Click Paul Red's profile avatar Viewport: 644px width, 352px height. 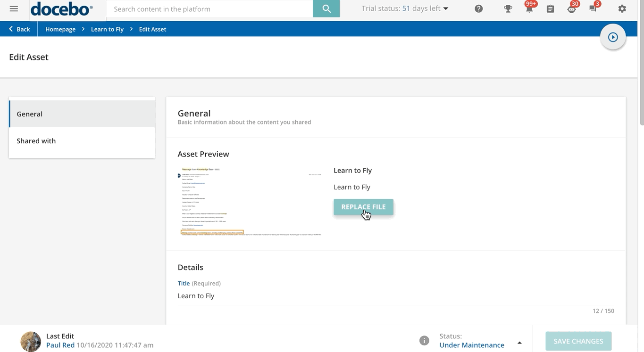(31, 341)
